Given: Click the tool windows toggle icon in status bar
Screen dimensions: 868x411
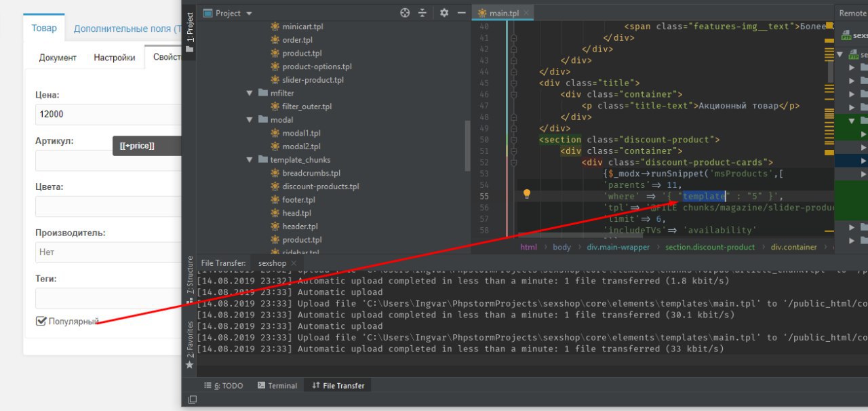Looking at the screenshot, I should click(192, 400).
